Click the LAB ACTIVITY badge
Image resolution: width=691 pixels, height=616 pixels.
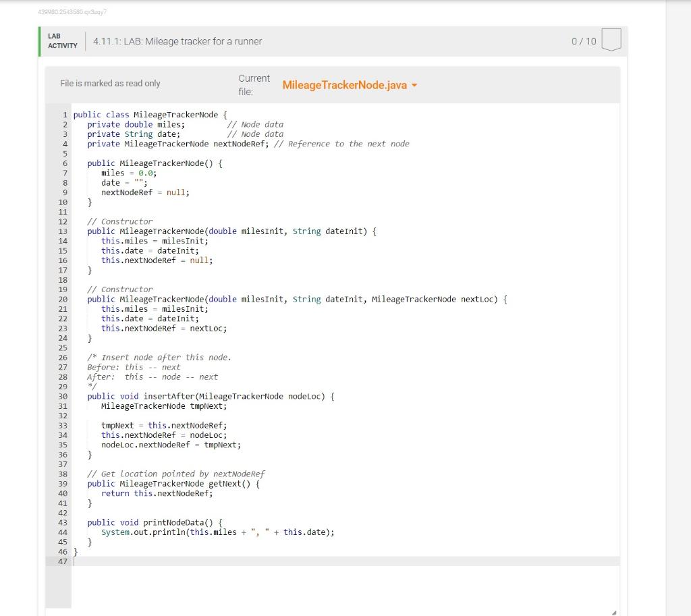(x=61, y=41)
